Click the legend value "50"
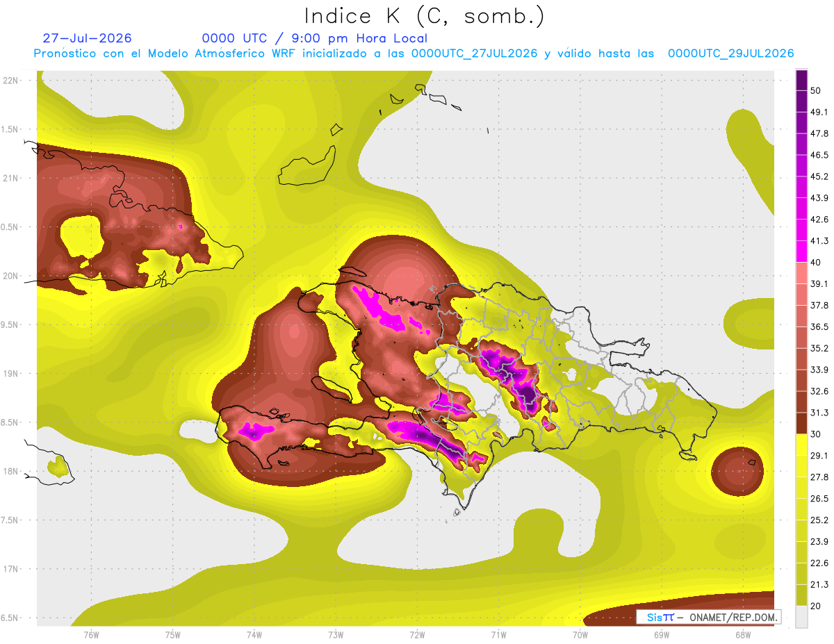 tap(816, 90)
